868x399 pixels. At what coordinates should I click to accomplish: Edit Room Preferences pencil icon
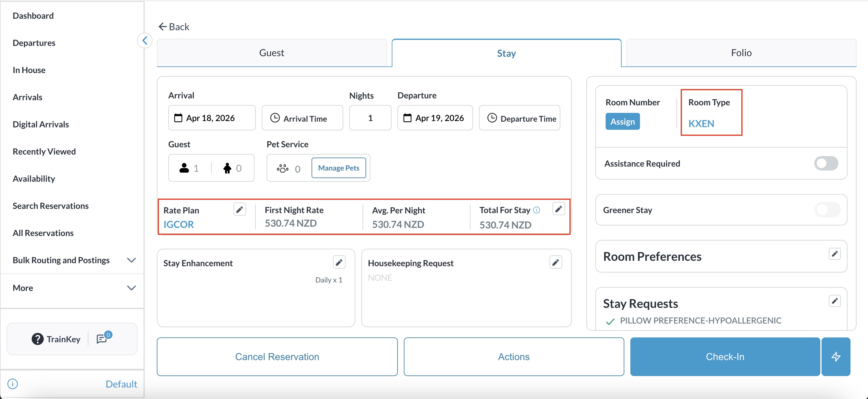click(835, 254)
